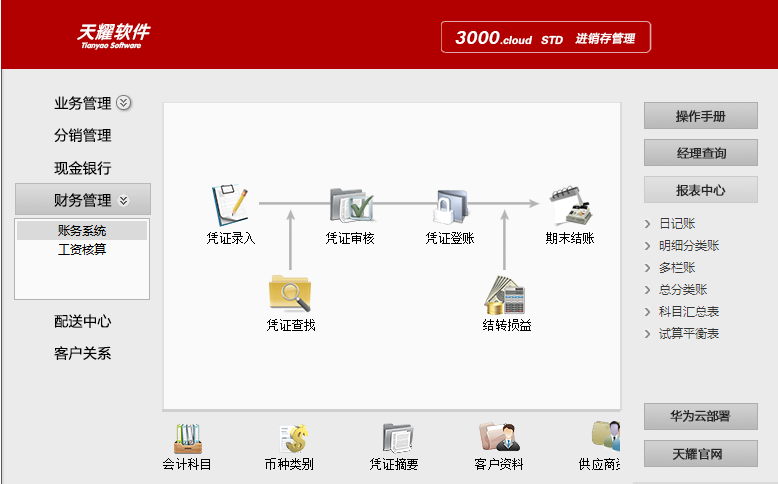Click the 结转损益 profit and loss icon
778x484 pixels.
(505, 294)
